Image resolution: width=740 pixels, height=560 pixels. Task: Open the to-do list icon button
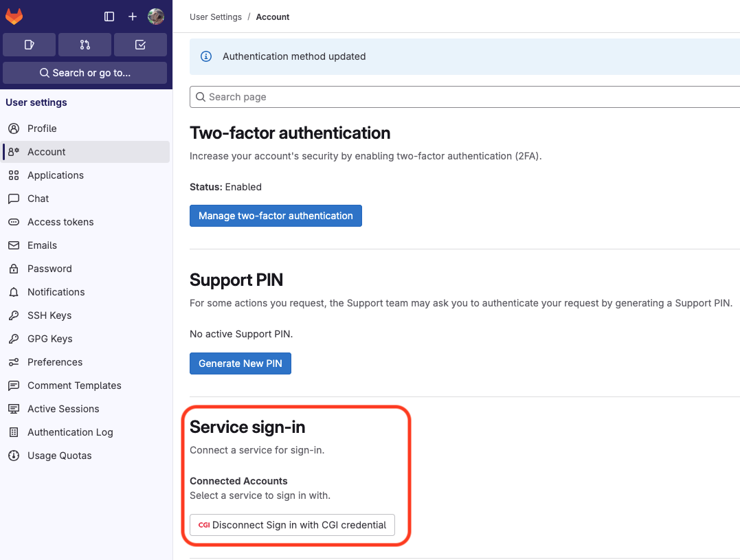click(x=140, y=45)
